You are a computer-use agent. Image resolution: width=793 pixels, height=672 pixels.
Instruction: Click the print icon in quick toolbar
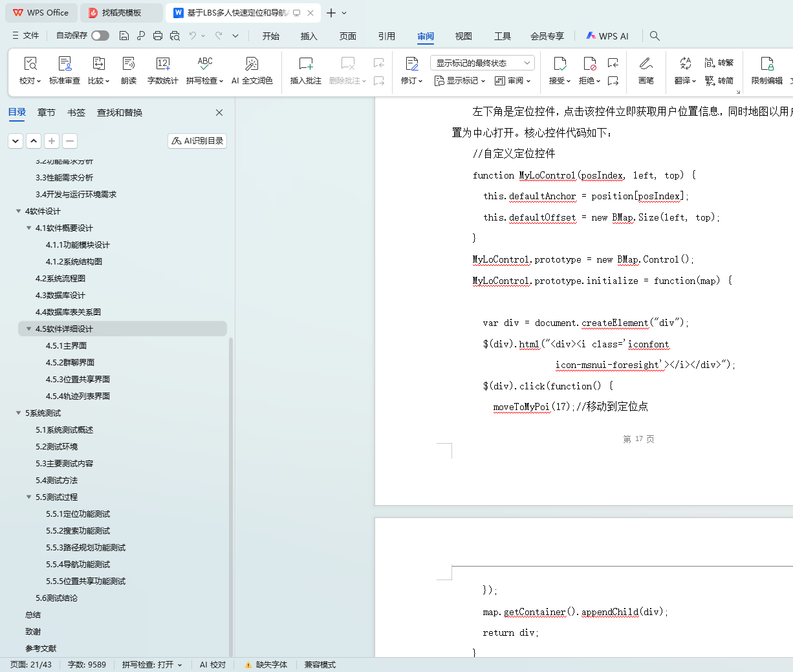(158, 36)
